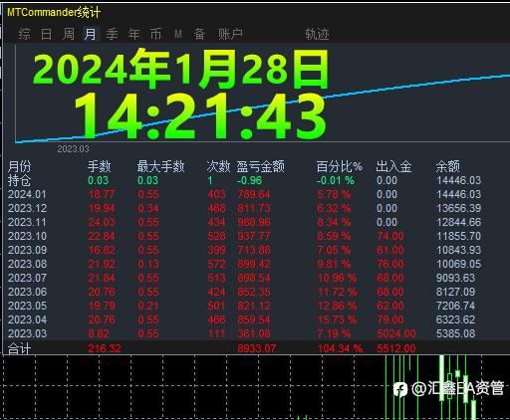510x420 pixels.
Task: Click max lots value 0.13
Action: tap(148, 264)
